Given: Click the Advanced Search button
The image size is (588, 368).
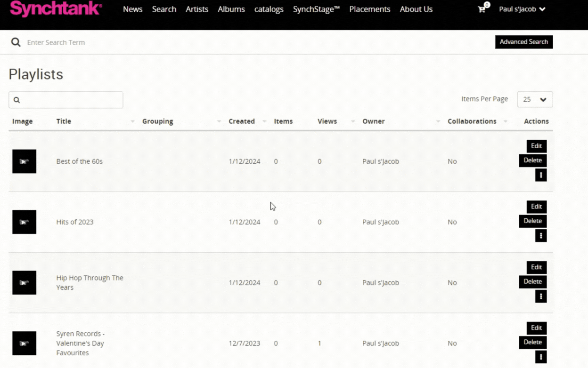Looking at the screenshot, I should 523,42.
